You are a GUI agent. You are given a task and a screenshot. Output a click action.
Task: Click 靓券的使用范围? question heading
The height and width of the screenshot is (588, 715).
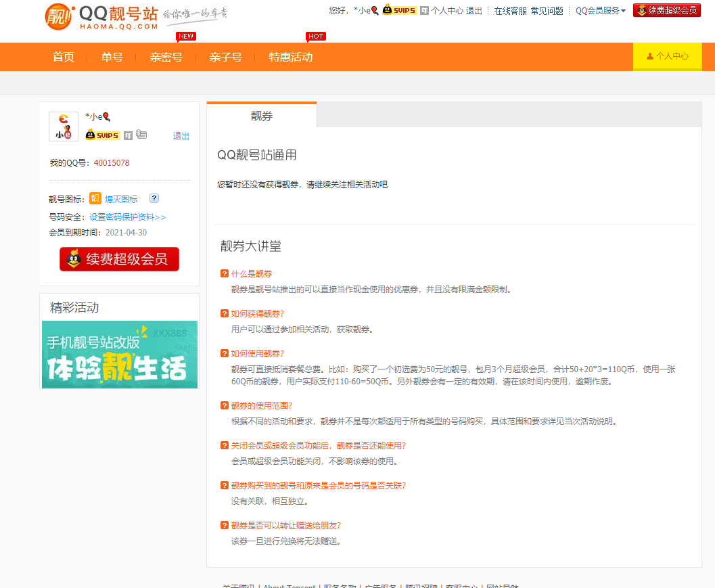pyautogui.click(x=262, y=405)
